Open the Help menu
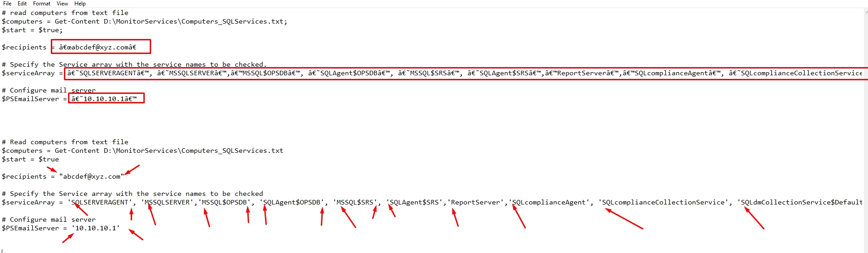The width and height of the screenshot is (868, 253). [x=80, y=4]
